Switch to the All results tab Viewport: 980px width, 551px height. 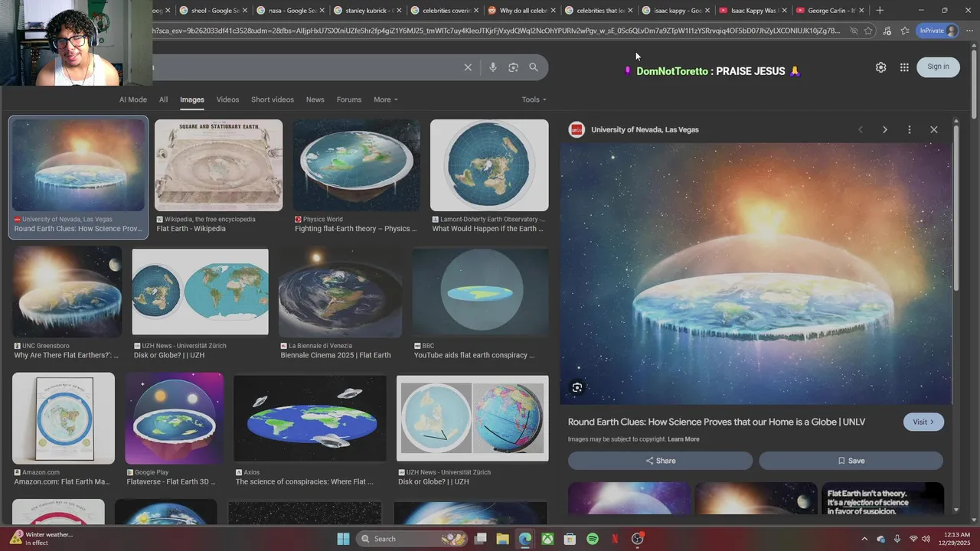[163, 99]
